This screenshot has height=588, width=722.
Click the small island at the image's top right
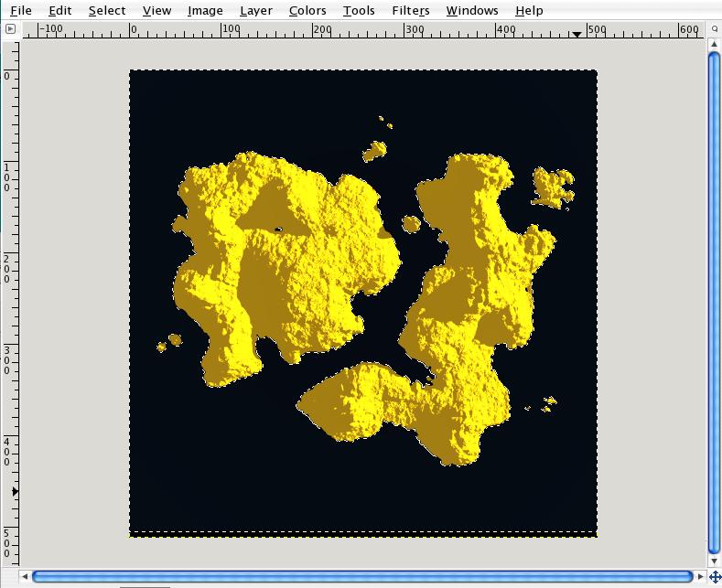tap(553, 187)
